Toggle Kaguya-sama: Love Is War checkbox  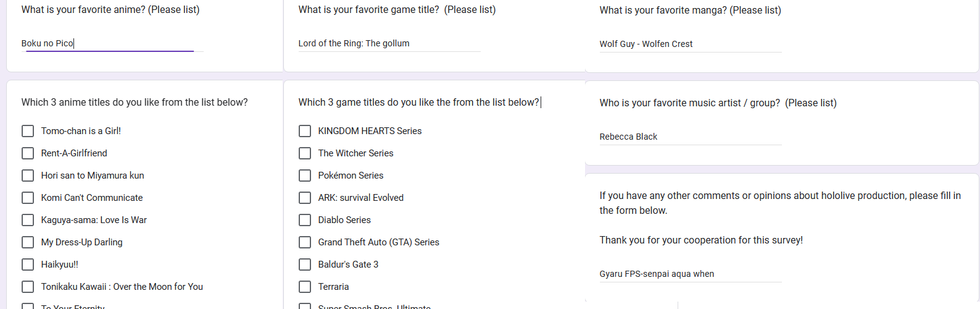point(28,220)
